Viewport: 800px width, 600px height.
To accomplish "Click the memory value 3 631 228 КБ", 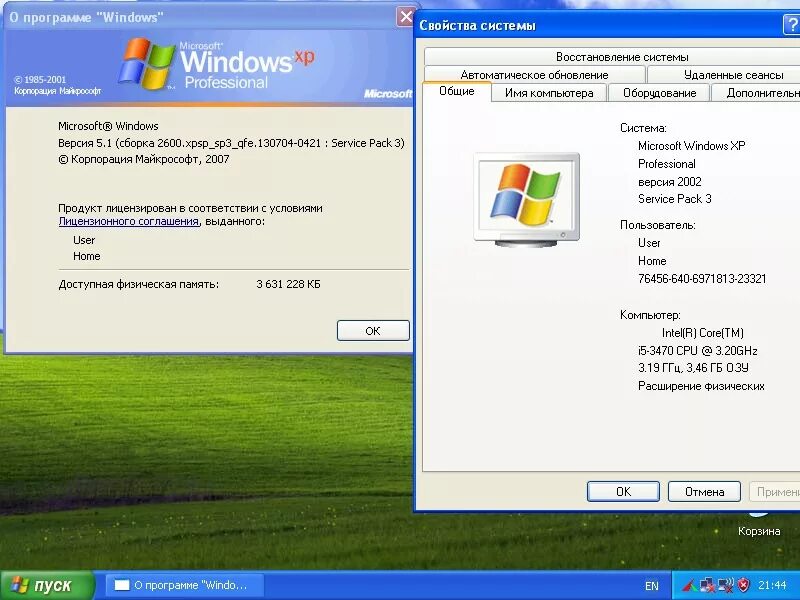I will (288, 284).
